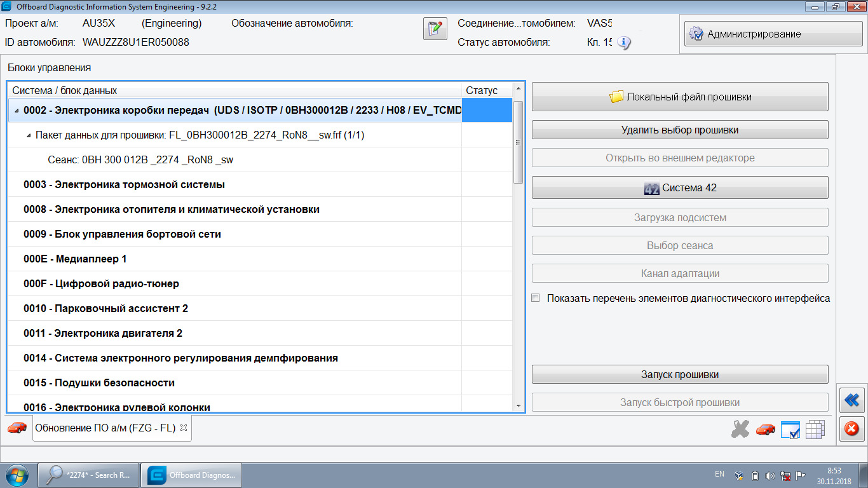Viewport: 868px width, 488px height.
Task: Open the grid data table icon in bottom toolbar
Action: pyautogui.click(x=815, y=429)
